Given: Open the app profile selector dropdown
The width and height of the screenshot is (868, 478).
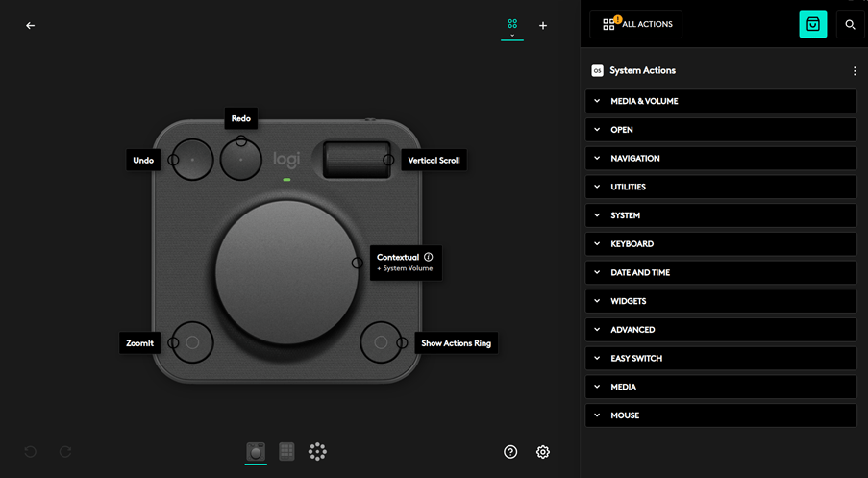Looking at the screenshot, I should (x=512, y=27).
